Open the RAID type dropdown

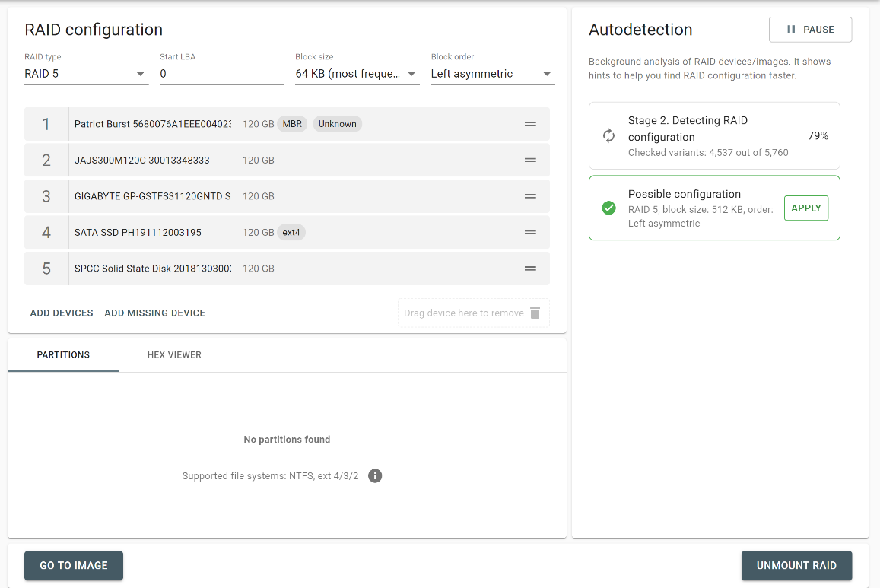87,74
